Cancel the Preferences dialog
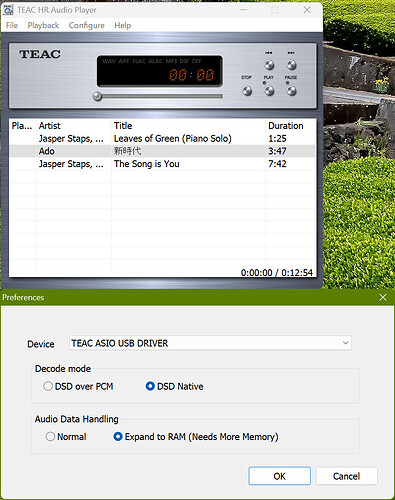Viewport: 395px width, 500px height. 346,476
